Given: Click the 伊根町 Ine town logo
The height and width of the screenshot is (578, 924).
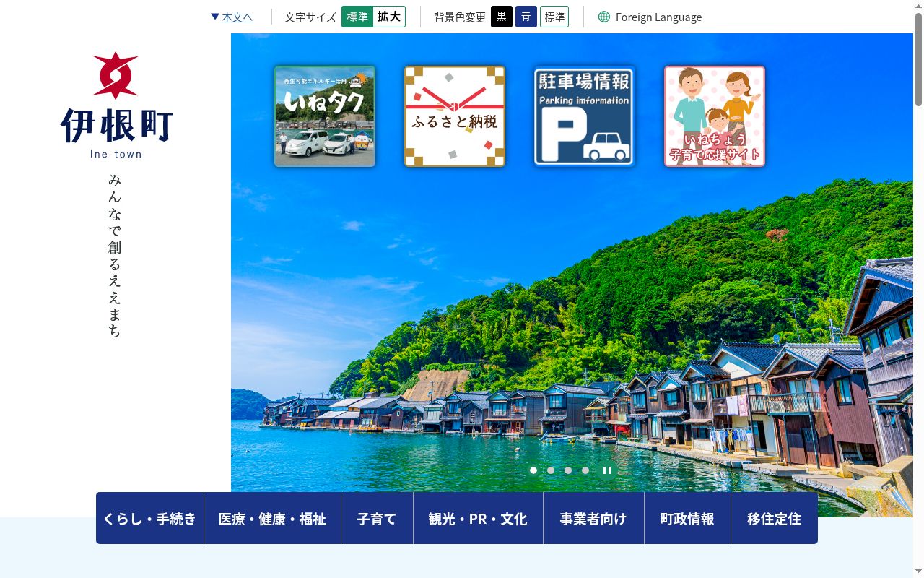Looking at the screenshot, I should (116, 105).
